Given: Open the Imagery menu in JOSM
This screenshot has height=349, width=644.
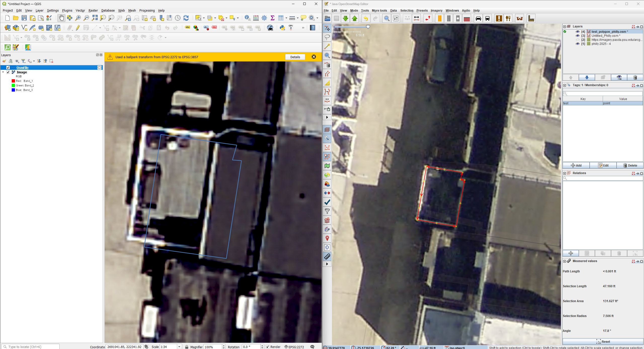Looking at the screenshot, I should coord(436,10).
